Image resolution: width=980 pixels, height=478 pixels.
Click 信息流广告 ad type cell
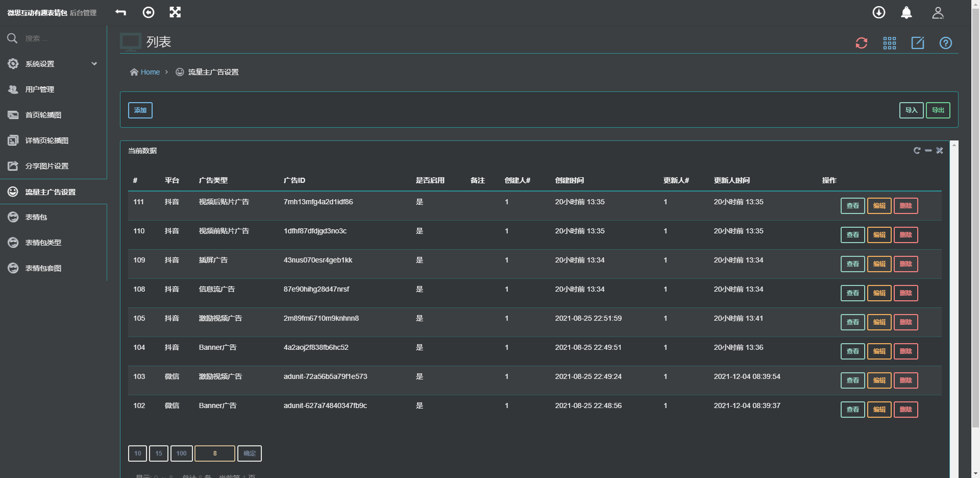pyautogui.click(x=217, y=289)
